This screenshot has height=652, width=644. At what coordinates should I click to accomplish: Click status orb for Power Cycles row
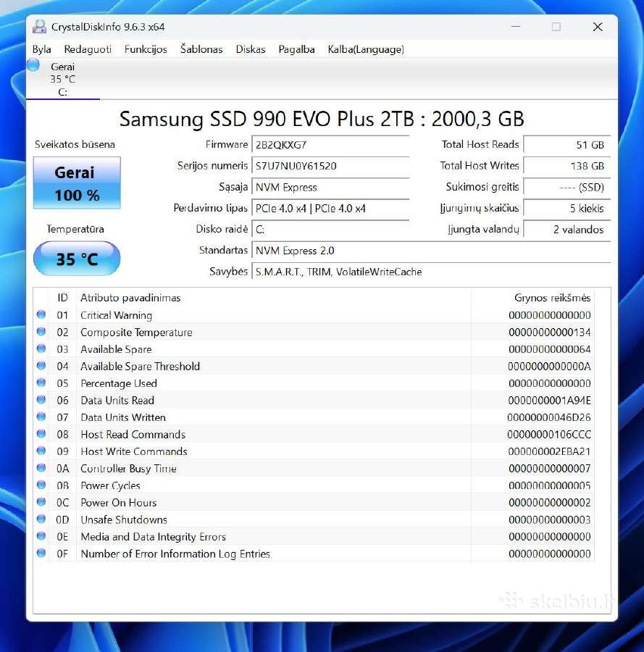(x=41, y=485)
